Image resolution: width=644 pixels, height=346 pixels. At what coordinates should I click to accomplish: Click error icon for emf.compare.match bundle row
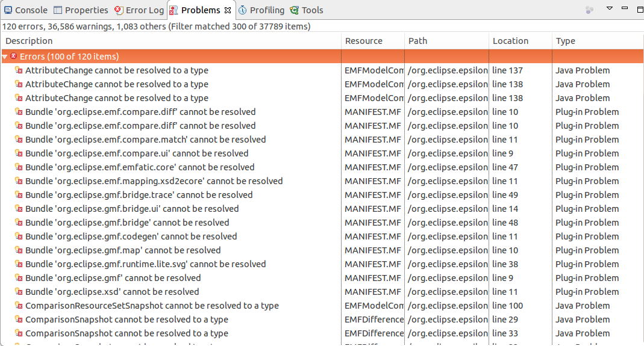(x=19, y=140)
